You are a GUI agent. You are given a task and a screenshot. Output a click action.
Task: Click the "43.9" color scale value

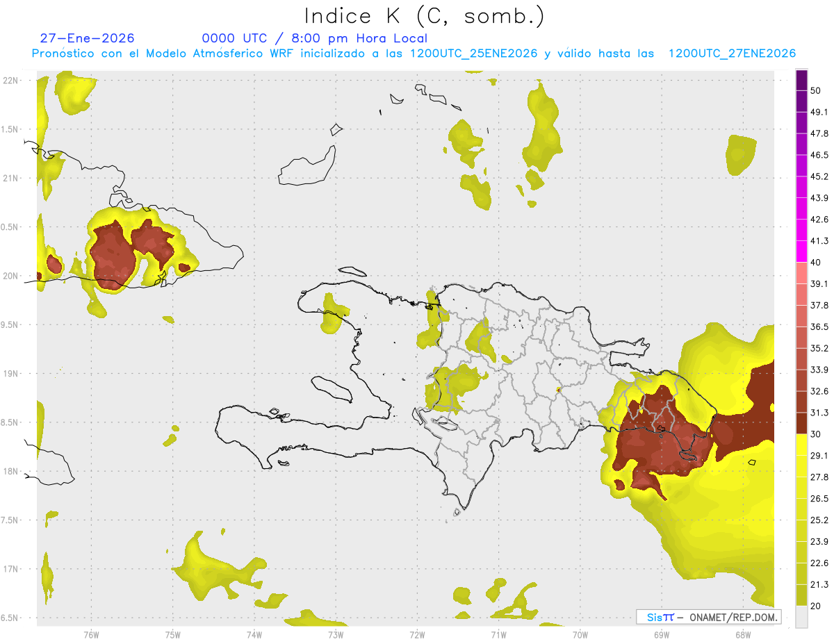tap(819, 198)
